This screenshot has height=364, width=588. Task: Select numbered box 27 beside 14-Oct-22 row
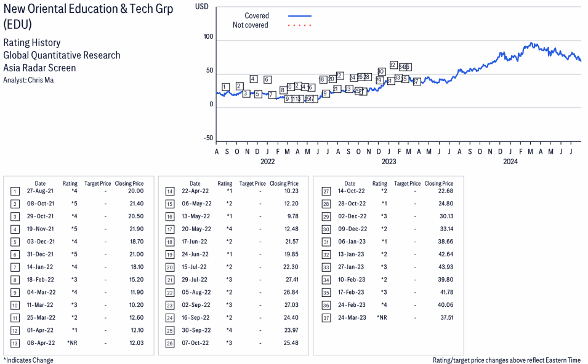326,191
